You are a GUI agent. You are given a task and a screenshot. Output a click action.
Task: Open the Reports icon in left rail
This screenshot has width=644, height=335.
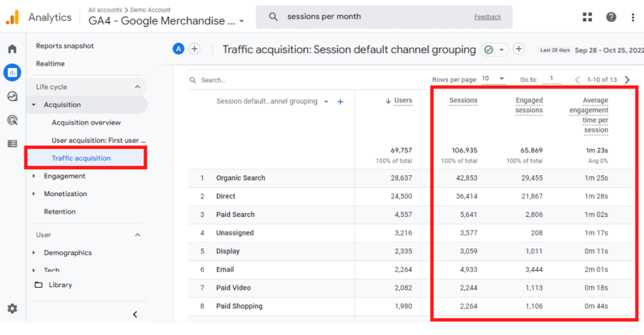coord(12,72)
